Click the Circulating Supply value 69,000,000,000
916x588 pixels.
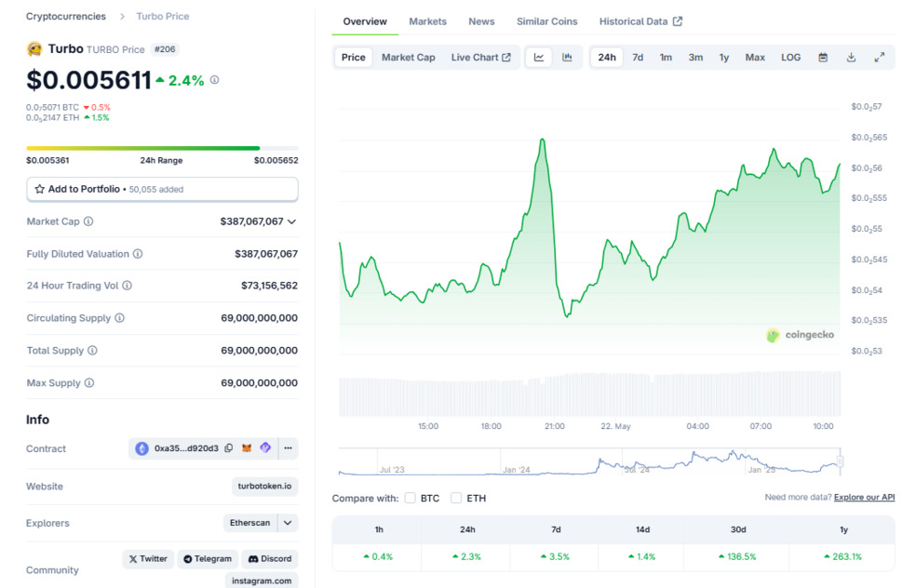[260, 317]
